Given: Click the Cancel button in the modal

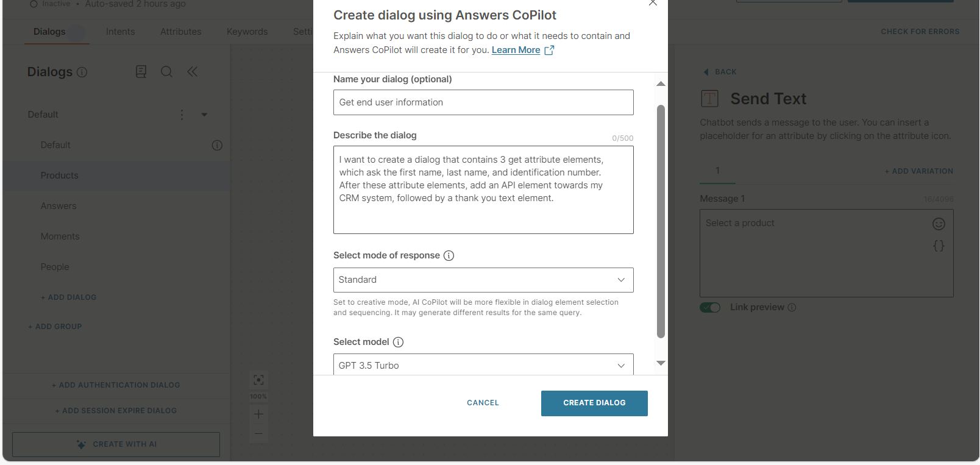Looking at the screenshot, I should tap(483, 403).
